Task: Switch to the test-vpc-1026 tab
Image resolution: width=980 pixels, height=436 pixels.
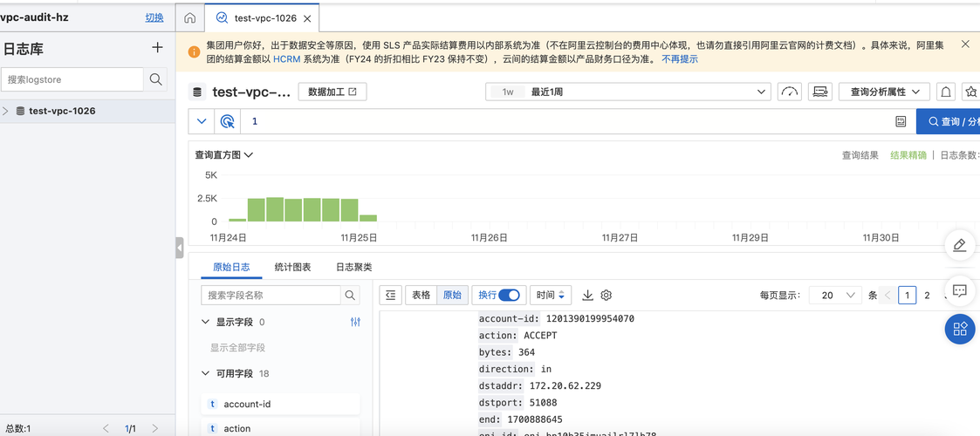Action: 265,18
